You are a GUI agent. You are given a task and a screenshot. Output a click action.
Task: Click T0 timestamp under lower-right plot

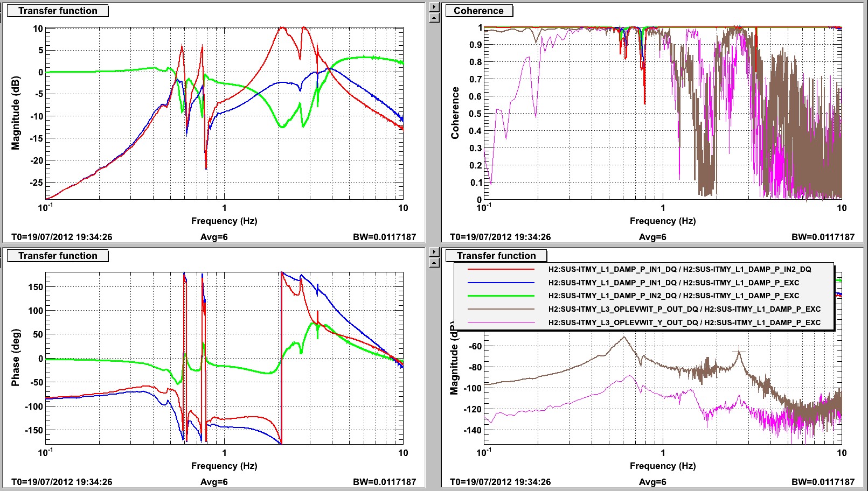click(501, 482)
